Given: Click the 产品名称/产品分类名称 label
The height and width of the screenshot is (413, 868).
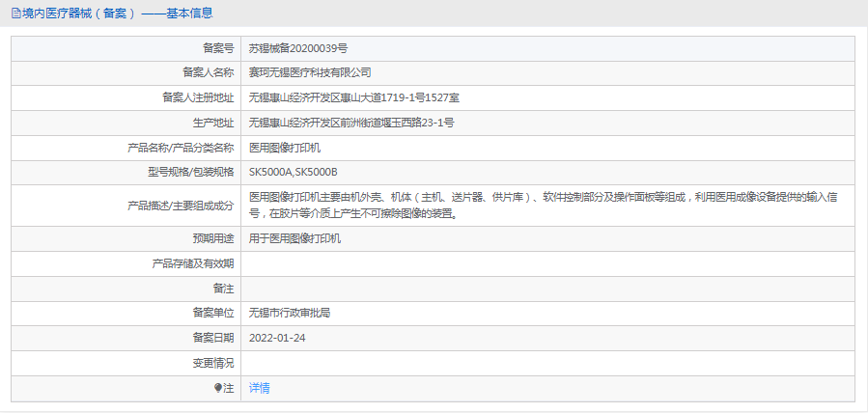Looking at the screenshot, I should coord(181,148).
